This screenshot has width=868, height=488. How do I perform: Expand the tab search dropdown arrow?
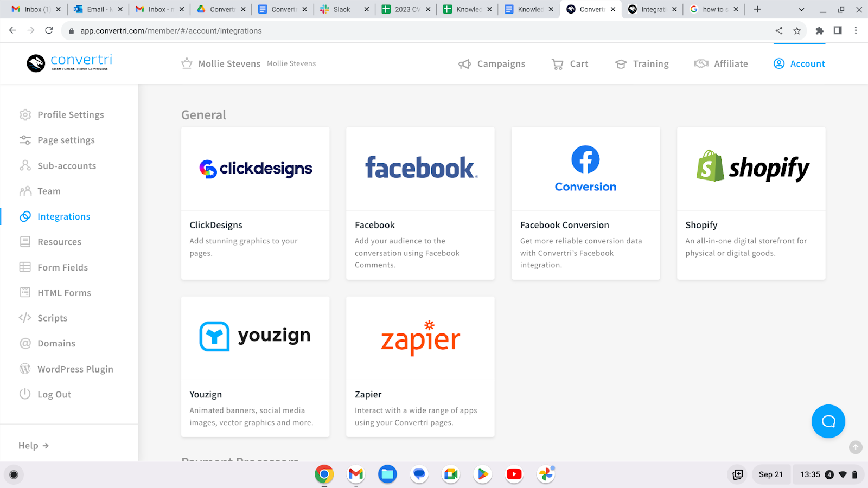(x=801, y=9)
